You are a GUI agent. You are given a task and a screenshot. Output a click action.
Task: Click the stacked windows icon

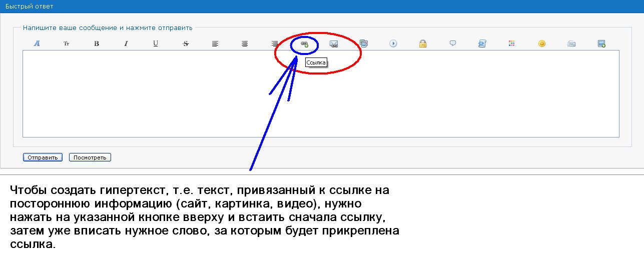coord(364,43)
